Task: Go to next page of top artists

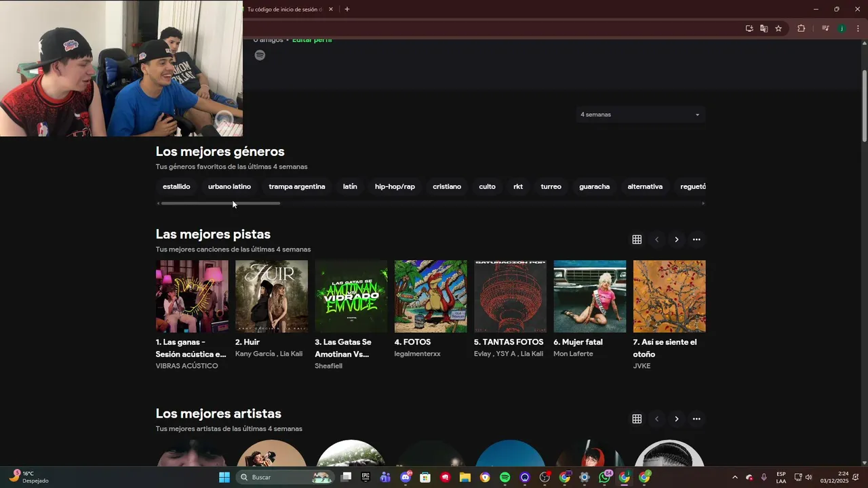Action: pyautogui.click(x=676, y=419)
